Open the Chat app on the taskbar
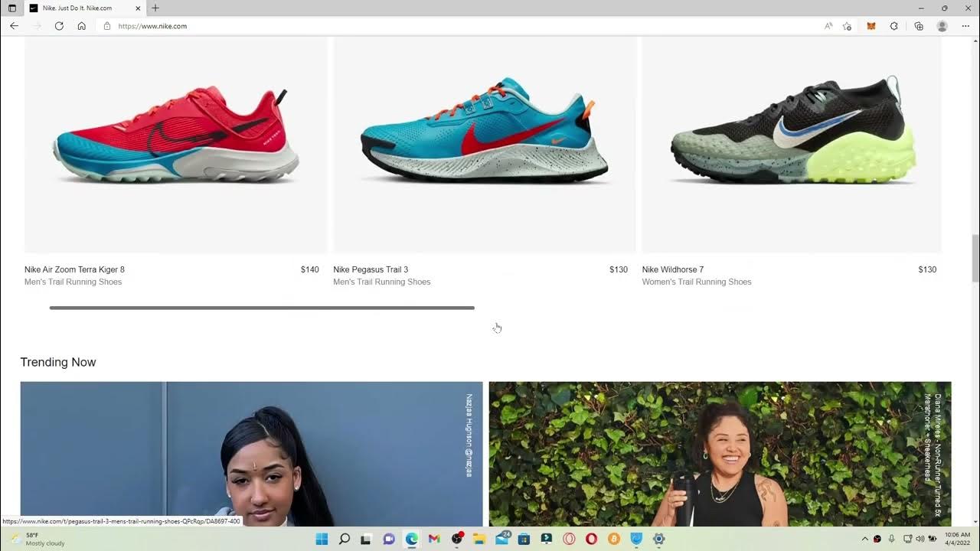980x551 pixels. pyautogui.click(x=389, y=539)
